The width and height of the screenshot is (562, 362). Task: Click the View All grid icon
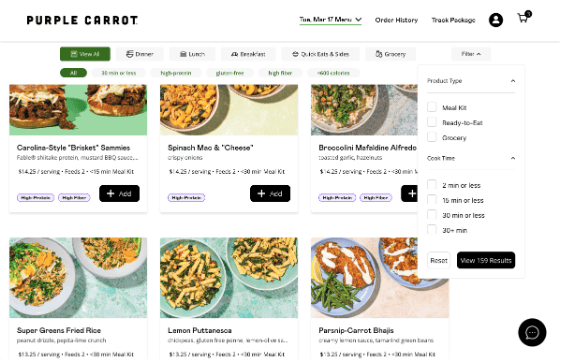(74, 54)
